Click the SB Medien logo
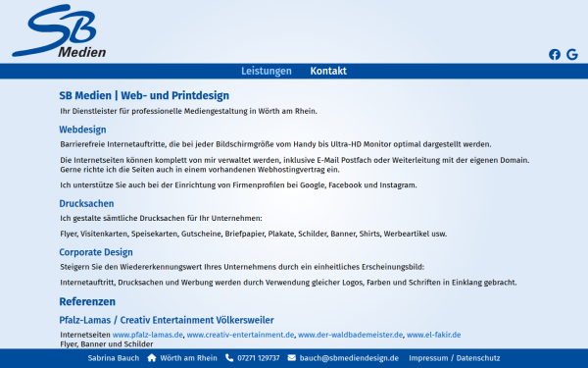The height and width of the screenshot is (368, 588). [x=59, y=30]
